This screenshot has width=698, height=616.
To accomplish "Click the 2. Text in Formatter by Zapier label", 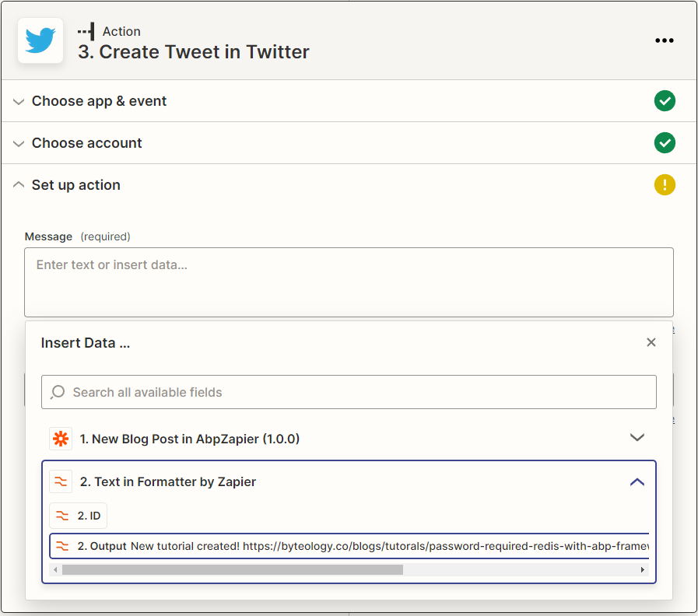I will coord(168,481).
